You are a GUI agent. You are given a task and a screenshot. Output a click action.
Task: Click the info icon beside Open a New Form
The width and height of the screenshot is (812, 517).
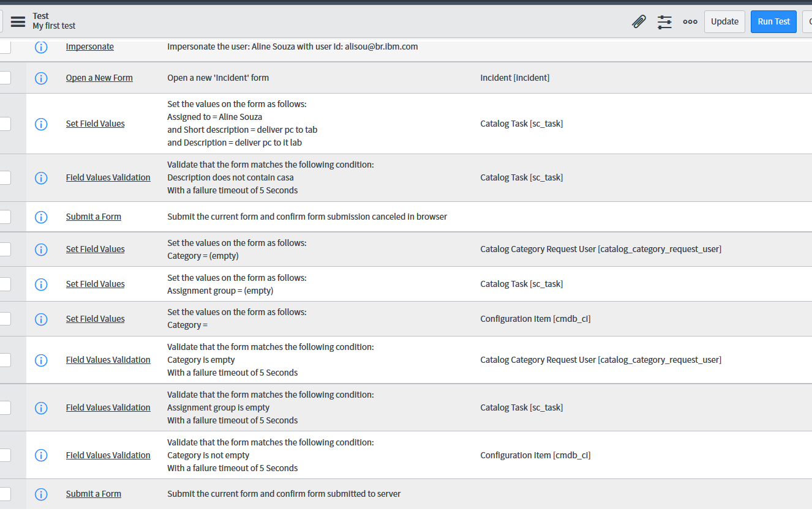pos(41,78)
